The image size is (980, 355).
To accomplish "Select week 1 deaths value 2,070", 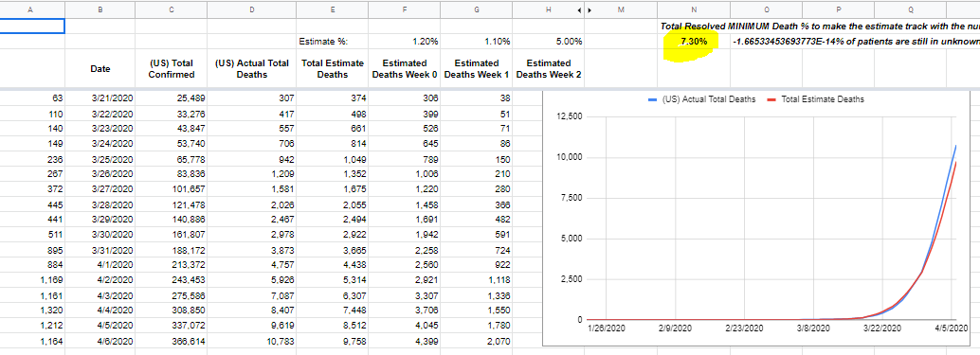I will tap(477, 342).
